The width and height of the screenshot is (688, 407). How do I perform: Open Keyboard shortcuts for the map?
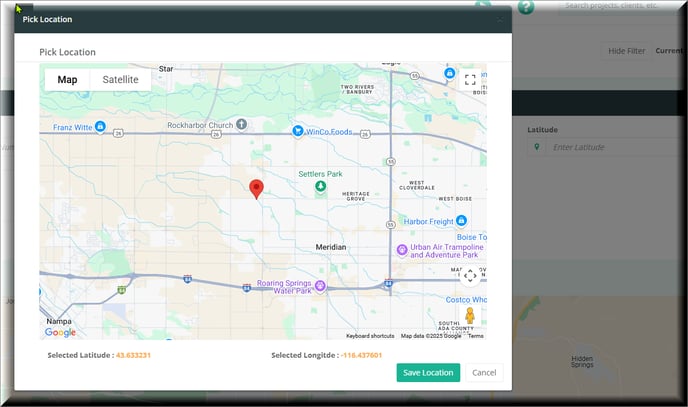coord(370,336)
